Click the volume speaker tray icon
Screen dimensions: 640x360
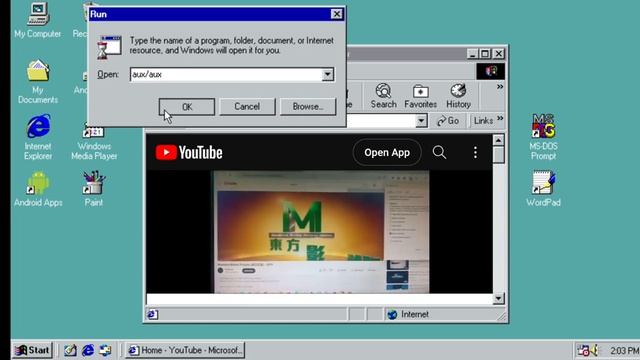(594, 350)
